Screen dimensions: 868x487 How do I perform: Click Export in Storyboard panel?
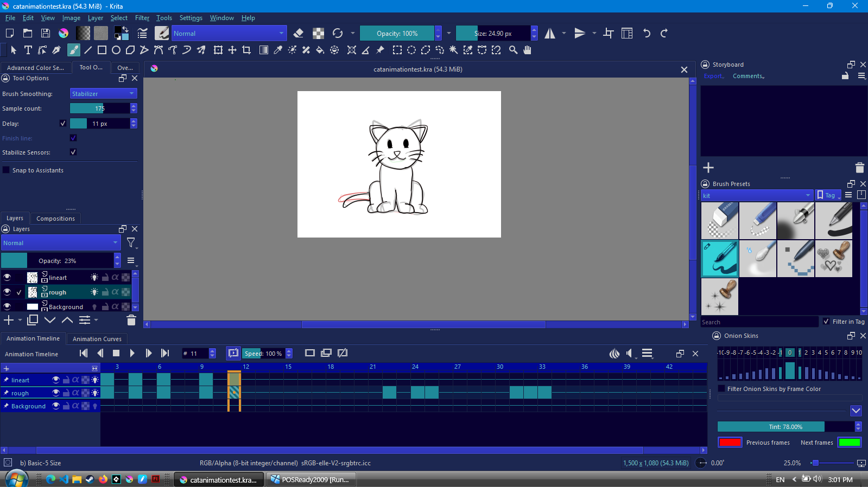[x=713, y=76]
